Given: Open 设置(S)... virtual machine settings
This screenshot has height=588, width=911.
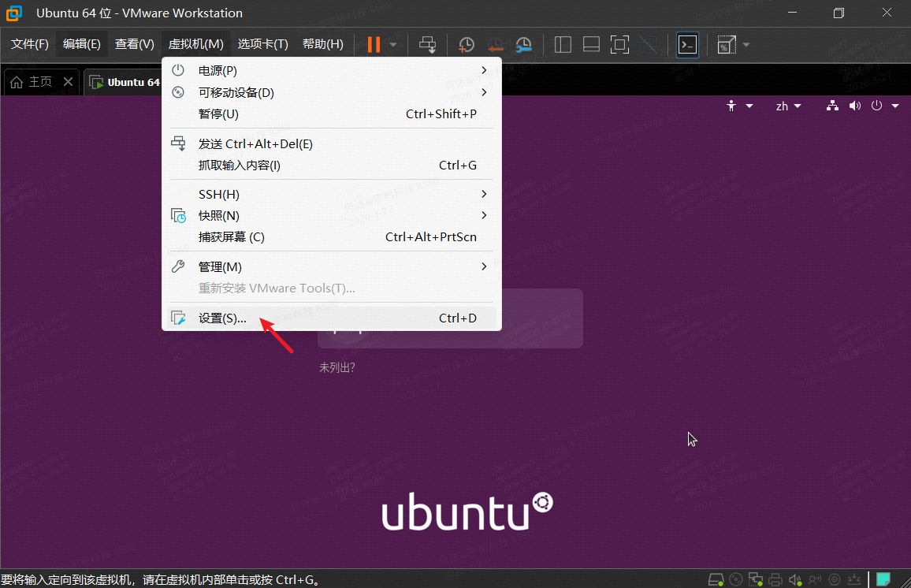Looking at the screenshot, I should pos(332,318).
